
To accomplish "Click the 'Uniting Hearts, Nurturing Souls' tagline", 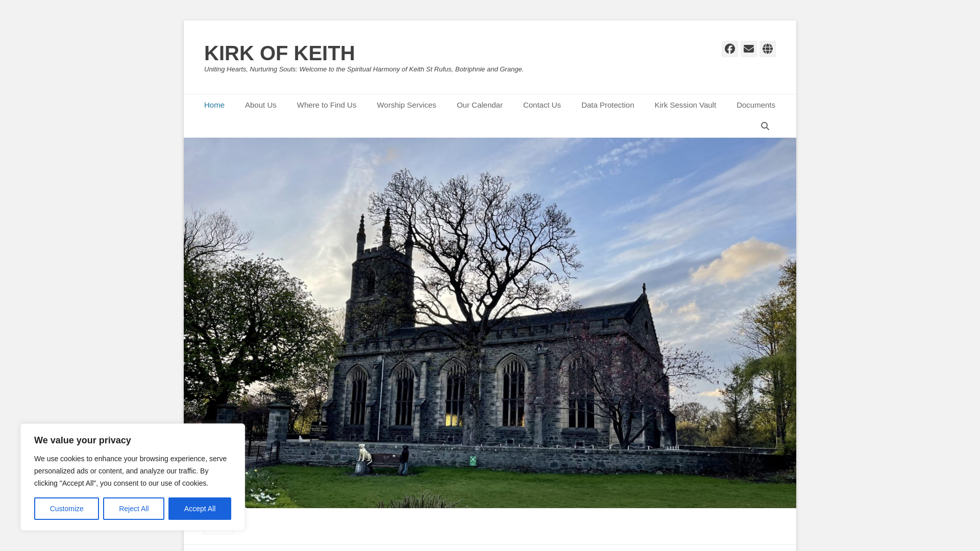I will coord(364,69).
